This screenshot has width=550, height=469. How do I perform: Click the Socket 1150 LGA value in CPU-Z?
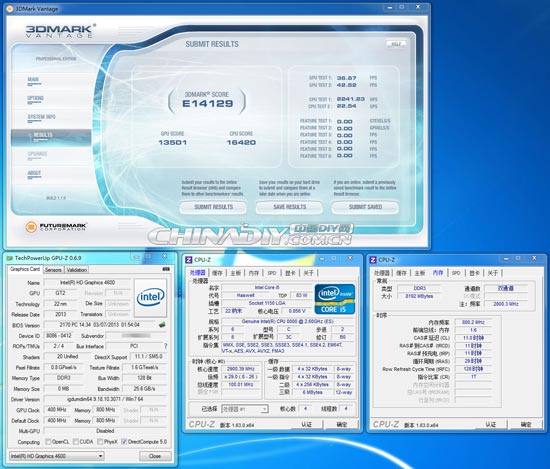[x=267, y=303]
